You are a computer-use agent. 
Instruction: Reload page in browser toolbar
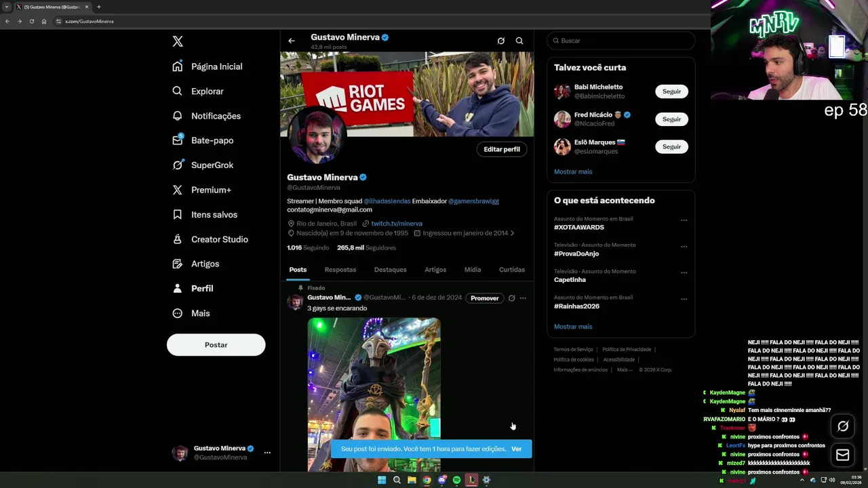coord(31,21)
